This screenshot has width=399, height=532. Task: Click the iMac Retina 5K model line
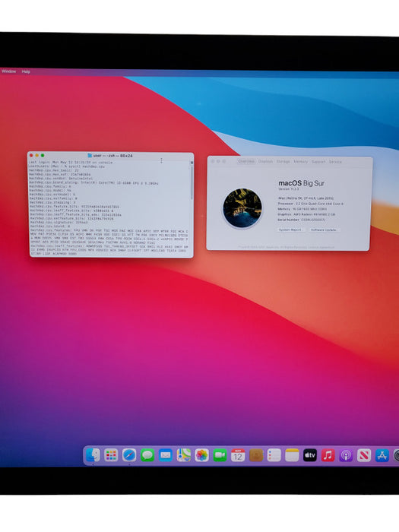point(306,198)
